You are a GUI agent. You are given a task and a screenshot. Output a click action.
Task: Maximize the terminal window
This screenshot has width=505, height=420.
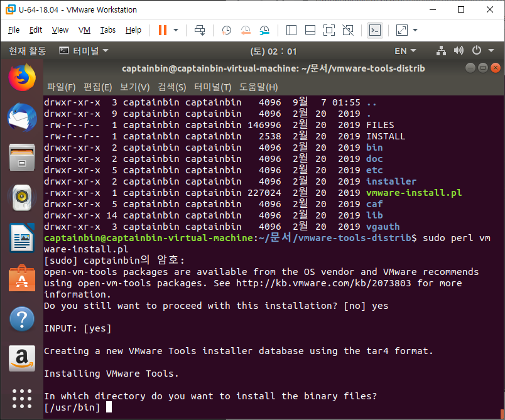coord(483,68)
